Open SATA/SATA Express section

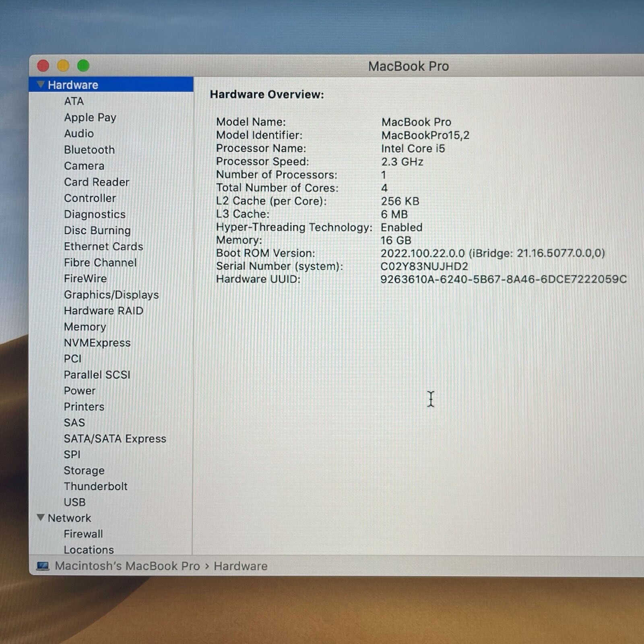point(115,438)
